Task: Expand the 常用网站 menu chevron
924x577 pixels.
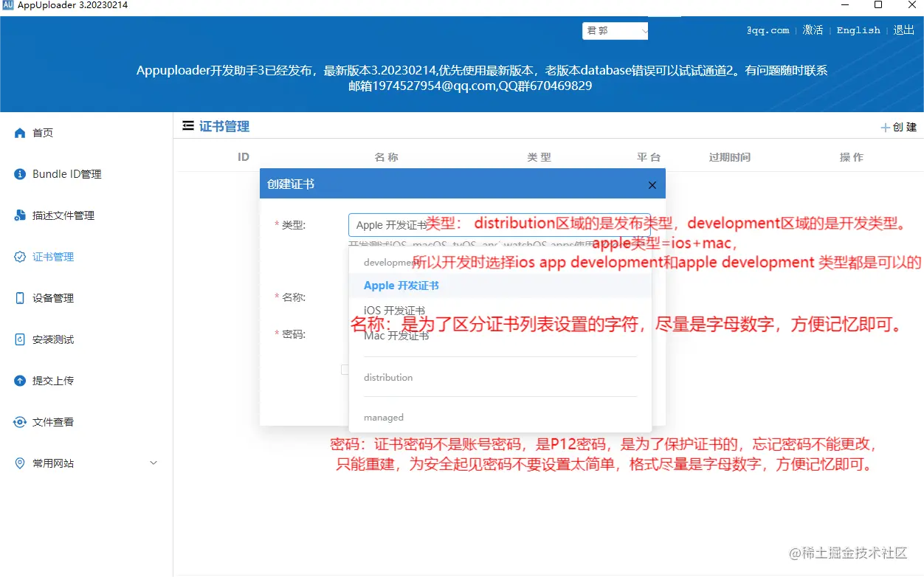Action: (154, 463)
